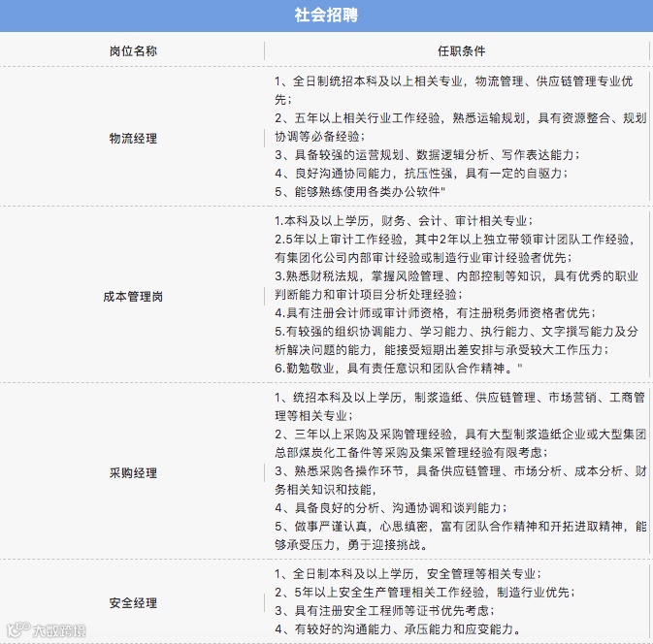Select line 够承受压力，勇于迎接挑战
653x644 pixels.
350,545
